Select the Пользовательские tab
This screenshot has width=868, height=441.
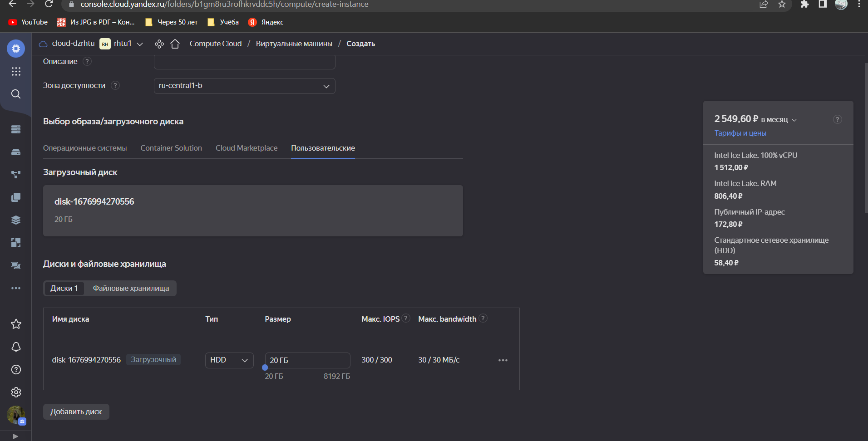323,148
